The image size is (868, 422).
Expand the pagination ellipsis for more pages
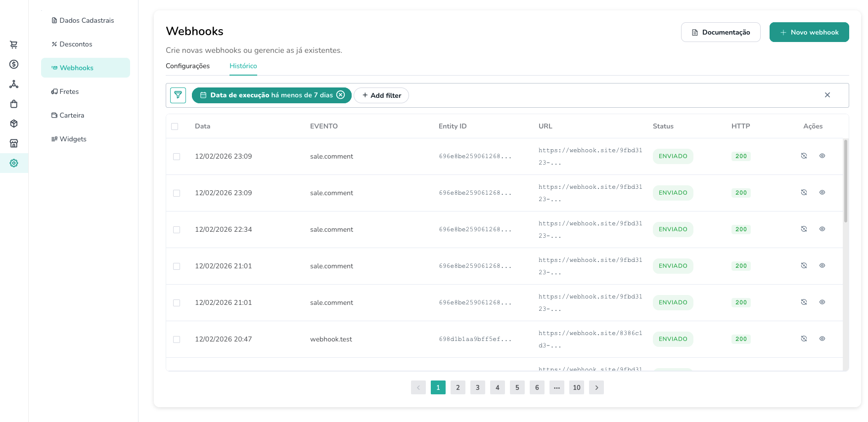click(x=557, y=387)
